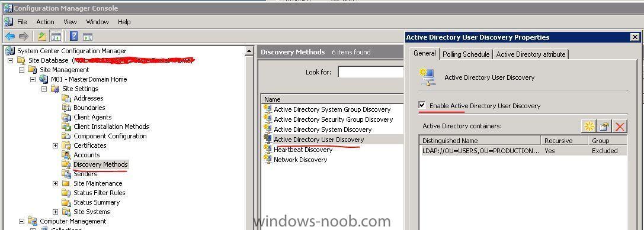The width and height of the screenshot is (644, 230).
Task: Collapse the Computer Management node
Action: (21, 221)
